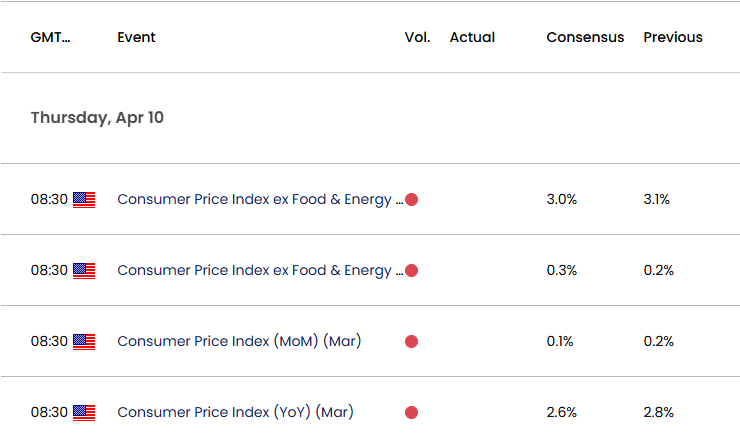Viewport: 740px width, 440px height.
Task: Click red volatility dot for CPI (YoY) (Mar)
Action: 411,412
